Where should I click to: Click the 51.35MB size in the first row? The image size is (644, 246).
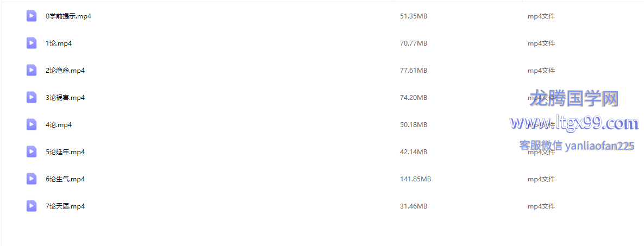pyautogui.click(x=414, y=16)
